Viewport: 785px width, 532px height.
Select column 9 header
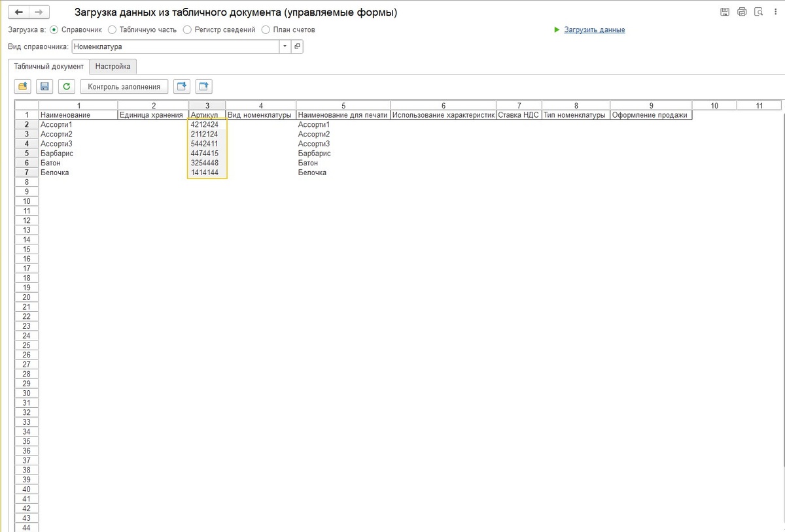(651, 105)
